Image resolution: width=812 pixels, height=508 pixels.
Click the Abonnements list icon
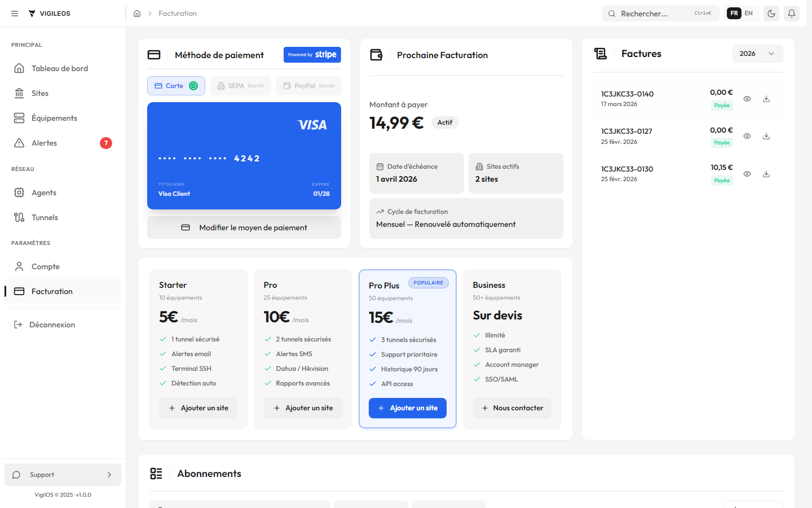click(x=156, y=474)
